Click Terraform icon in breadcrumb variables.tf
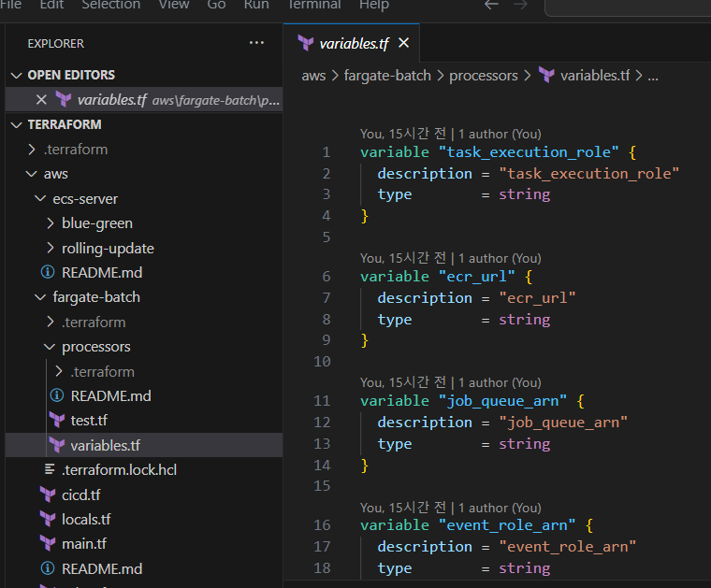Viewport: 711px width, 588px height. click(546, 76)
